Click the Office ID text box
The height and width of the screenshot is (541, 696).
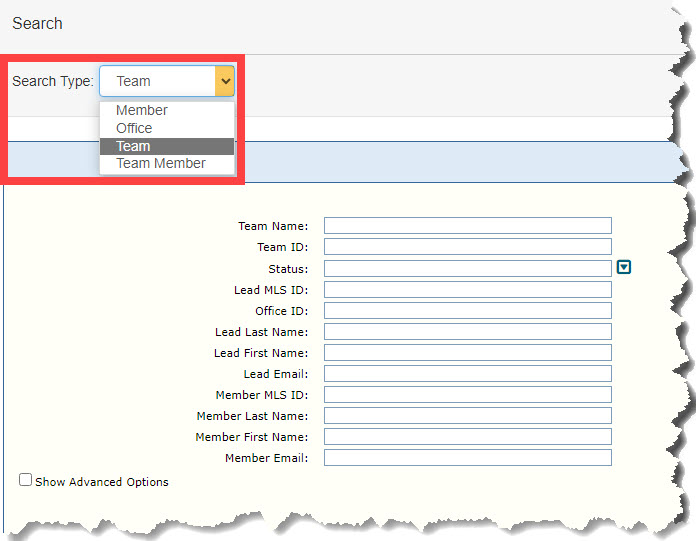click(468, 311)
